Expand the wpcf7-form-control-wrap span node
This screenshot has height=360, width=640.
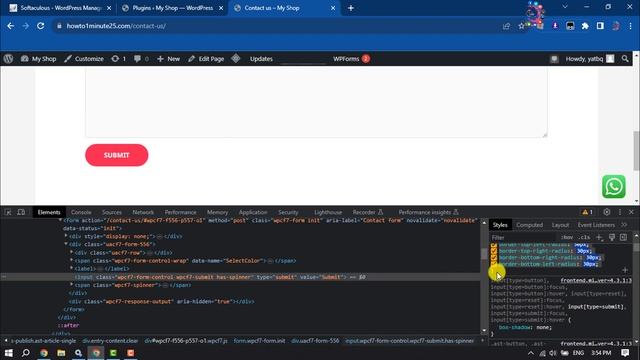click(71, 260)
